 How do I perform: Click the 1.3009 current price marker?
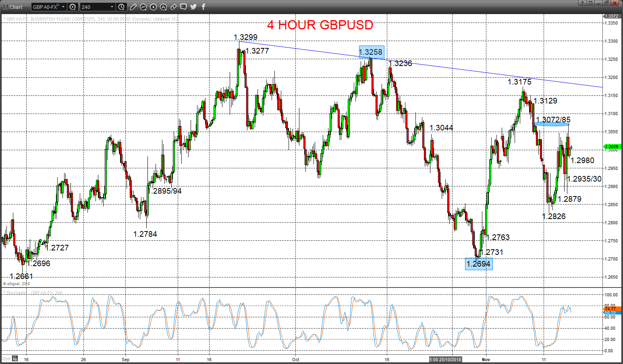point(613,147)
